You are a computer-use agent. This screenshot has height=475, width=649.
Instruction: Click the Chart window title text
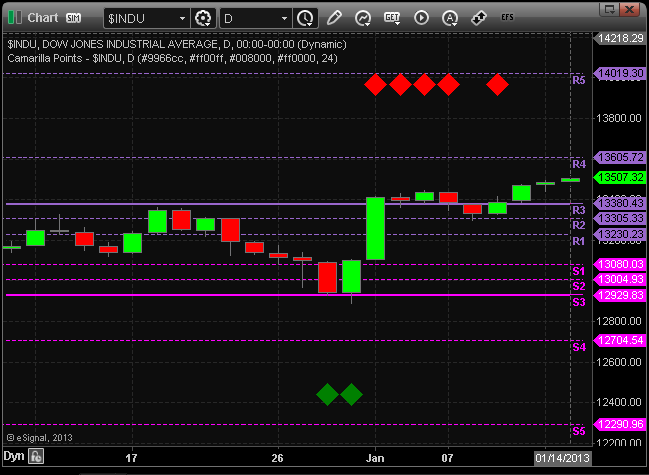click(x=43, y=18)
